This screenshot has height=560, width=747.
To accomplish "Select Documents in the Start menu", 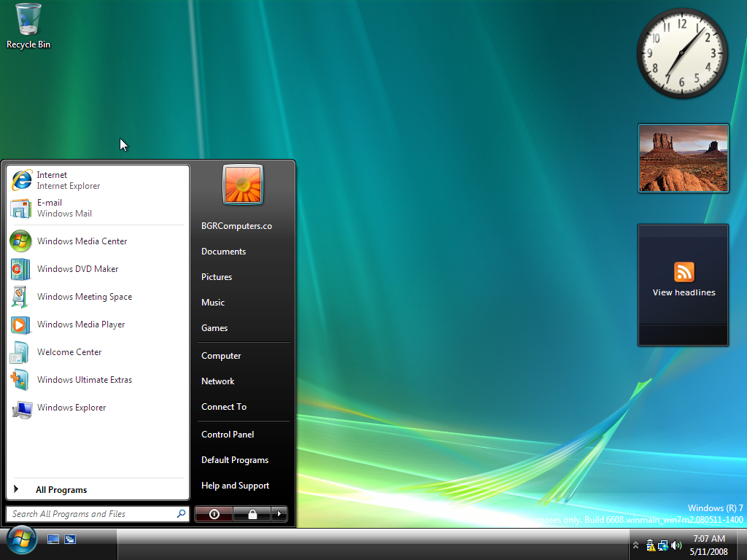I will [223, 252].
